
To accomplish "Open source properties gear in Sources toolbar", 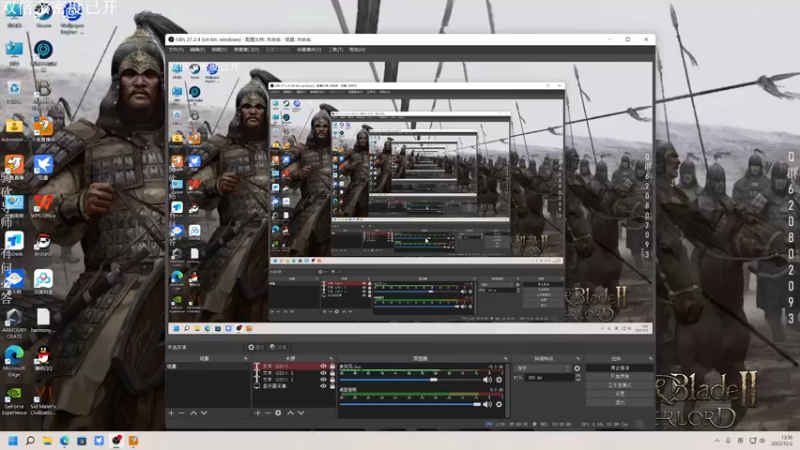I will pyautogui.click(x=278, y=413).
